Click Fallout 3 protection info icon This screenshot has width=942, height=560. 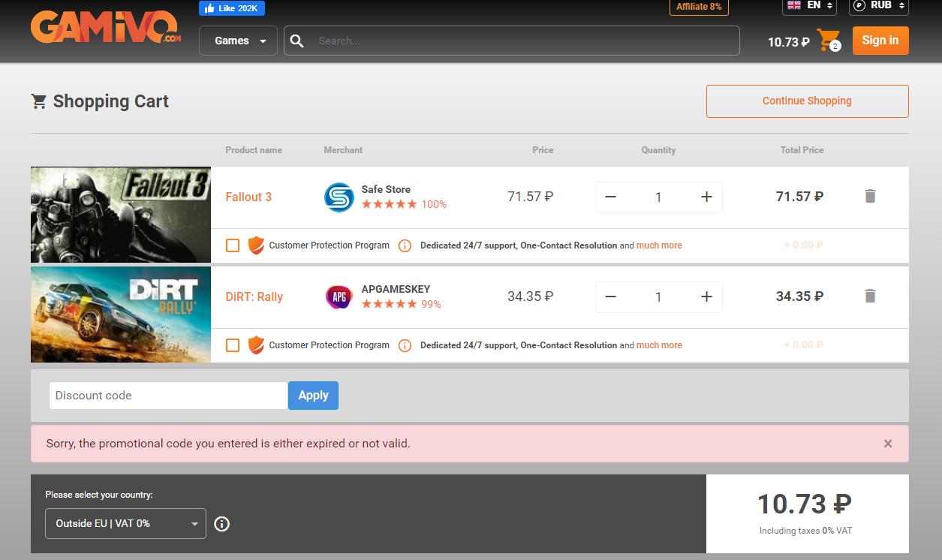click(x=405, y=245)
